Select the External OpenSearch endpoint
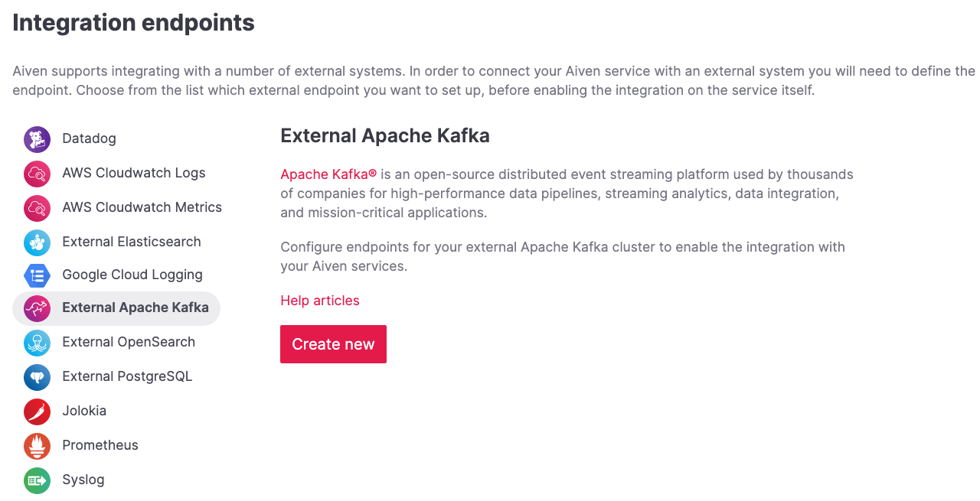 point(128,343)
